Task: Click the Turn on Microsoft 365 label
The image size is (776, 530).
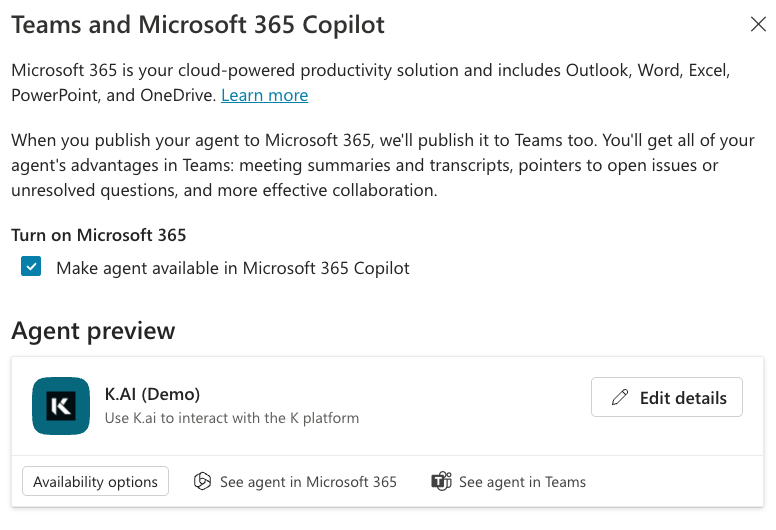Action: point(99,236)
